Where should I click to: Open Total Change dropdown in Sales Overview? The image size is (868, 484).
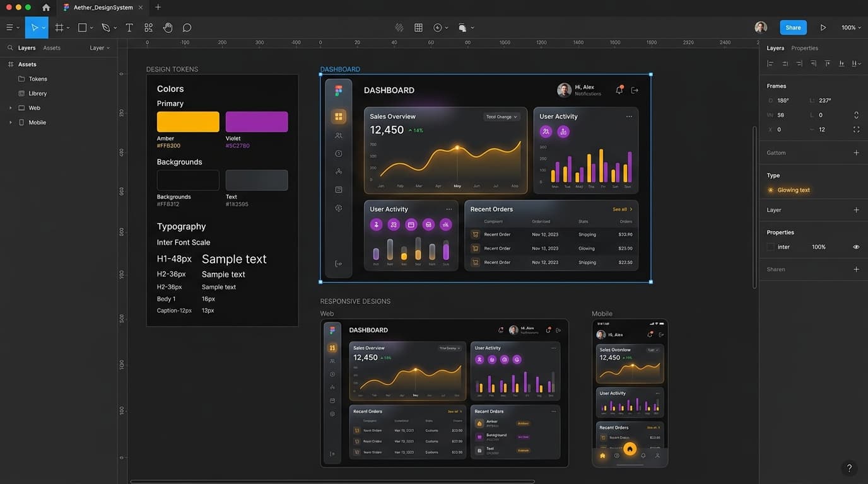coord(501,117)
